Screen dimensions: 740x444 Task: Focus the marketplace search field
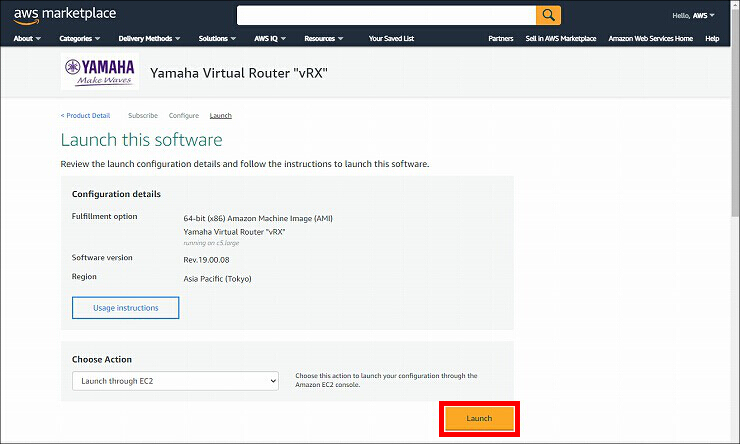point(386,15)
